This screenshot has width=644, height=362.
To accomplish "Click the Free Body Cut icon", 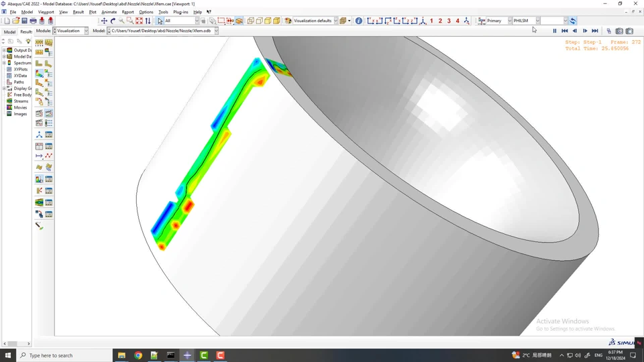I will pyautogui.click(x=39, y=191).
